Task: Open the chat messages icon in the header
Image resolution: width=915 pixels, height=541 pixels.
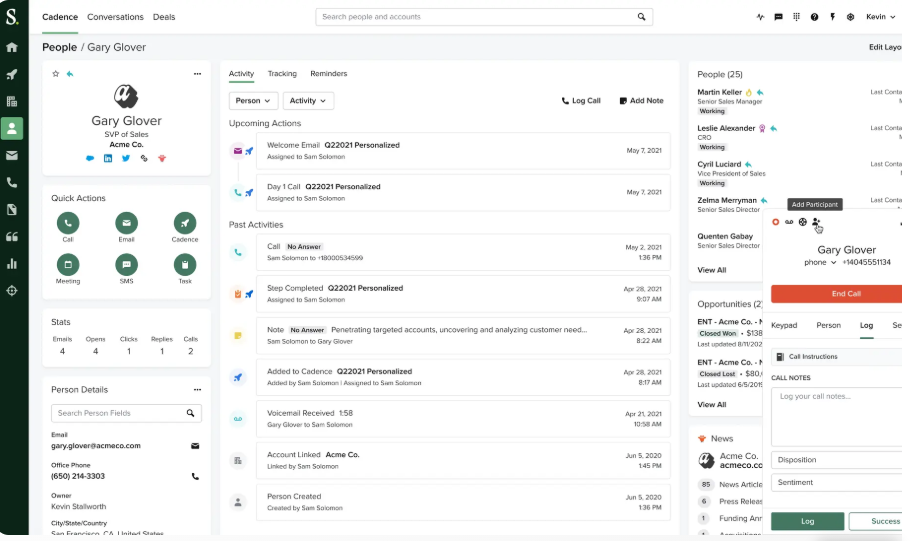Action: point(778,17)
